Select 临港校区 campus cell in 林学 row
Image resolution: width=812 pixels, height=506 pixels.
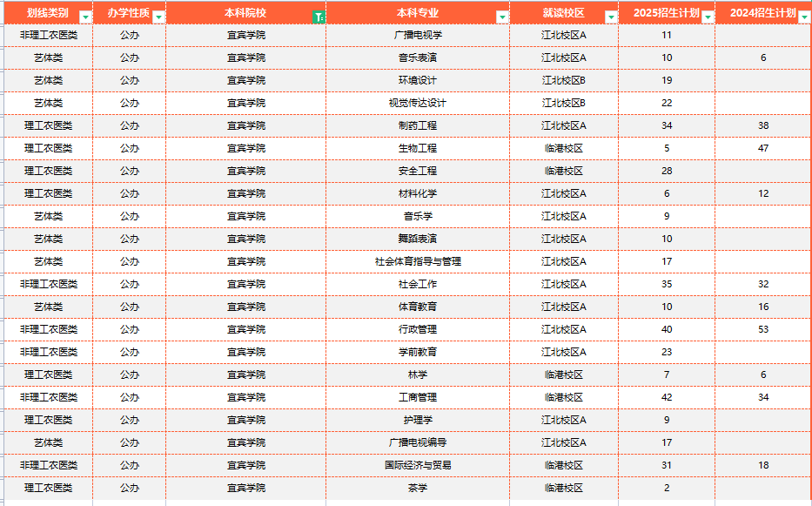[564, 374]
